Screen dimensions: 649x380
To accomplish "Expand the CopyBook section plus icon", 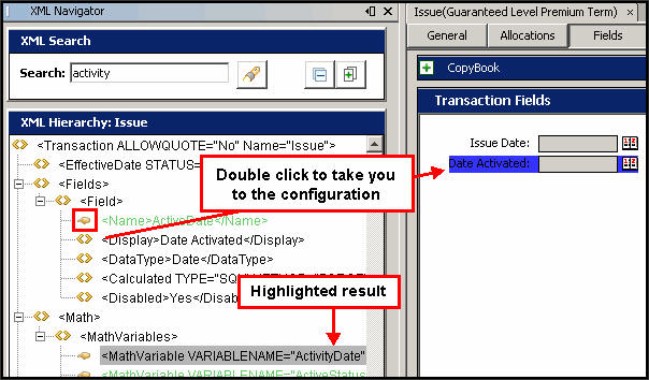I will (427, 67).
